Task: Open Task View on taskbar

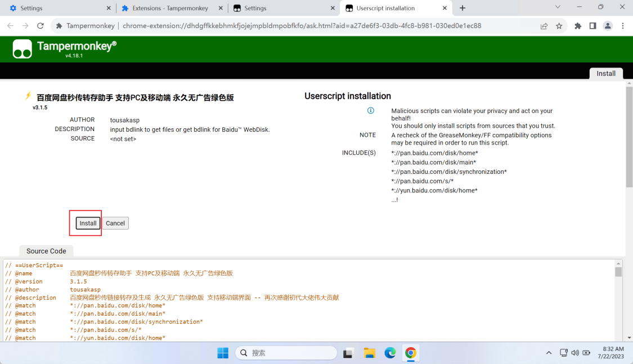Action: (x=348, y=353)
